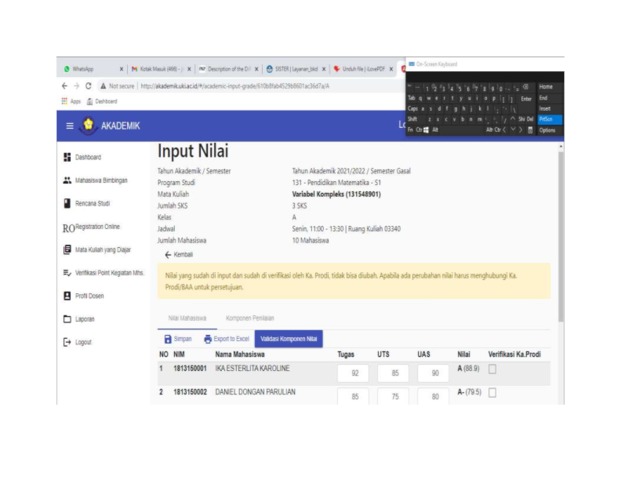Image resolution: width=621 pixels, height=480 pixels.
Task: Click the hamburger menu icon beside AKADEMIK
Action: 70,125
